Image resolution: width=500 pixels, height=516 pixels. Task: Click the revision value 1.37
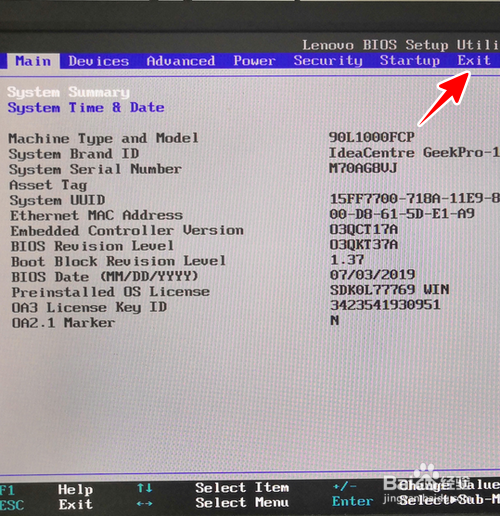tap(347, 260)
